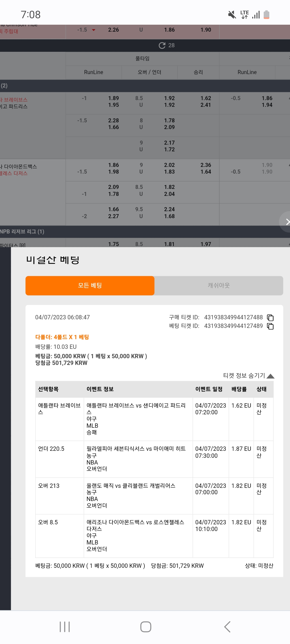
Task: Tap the 배당률: 10.03 EU text
Action: point(56,347)
